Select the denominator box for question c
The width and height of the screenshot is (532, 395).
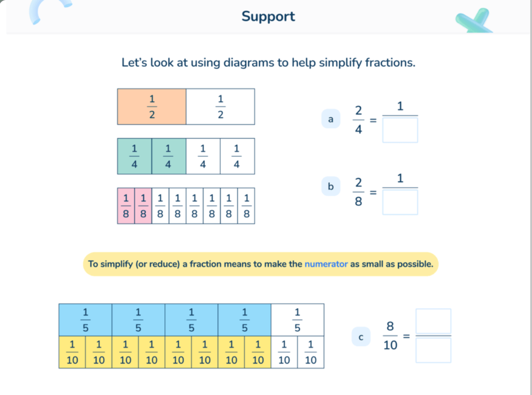pos(433,350)
